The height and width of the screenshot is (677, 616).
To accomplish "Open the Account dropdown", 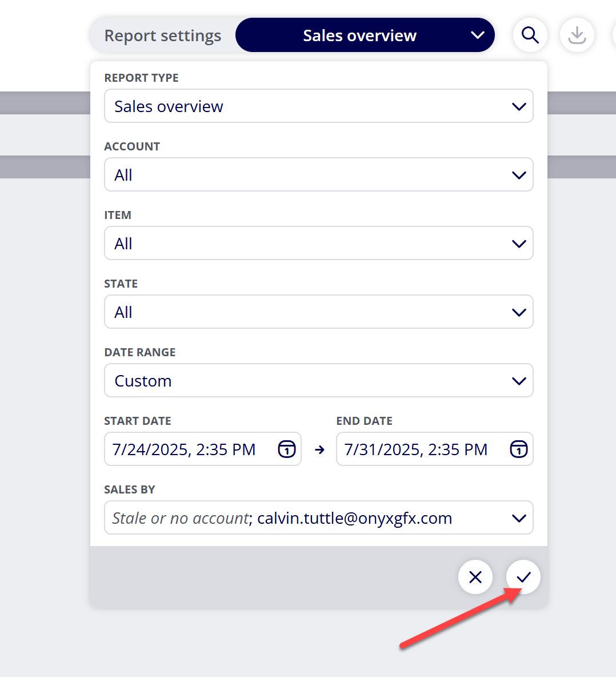I will click(x=319, y=175).
